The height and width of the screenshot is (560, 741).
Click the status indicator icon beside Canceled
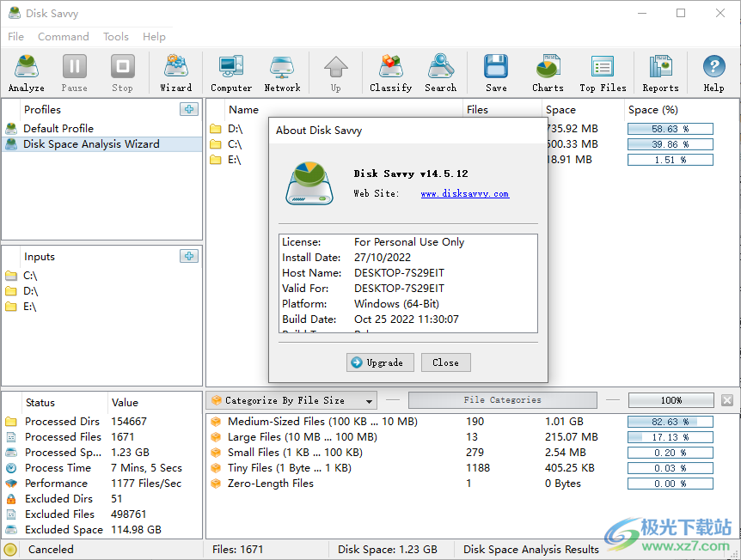click(x=10, y=549)
